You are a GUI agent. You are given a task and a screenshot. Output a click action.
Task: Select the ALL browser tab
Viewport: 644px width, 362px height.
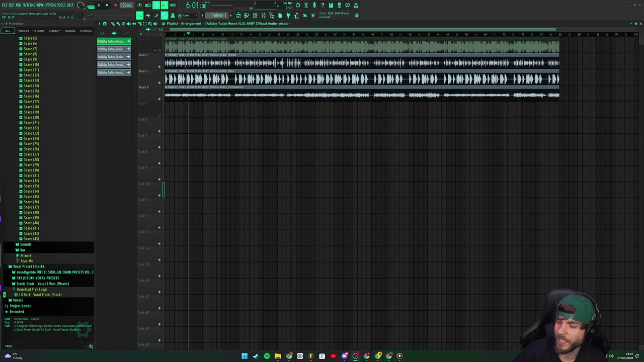(x=8, y=31)
